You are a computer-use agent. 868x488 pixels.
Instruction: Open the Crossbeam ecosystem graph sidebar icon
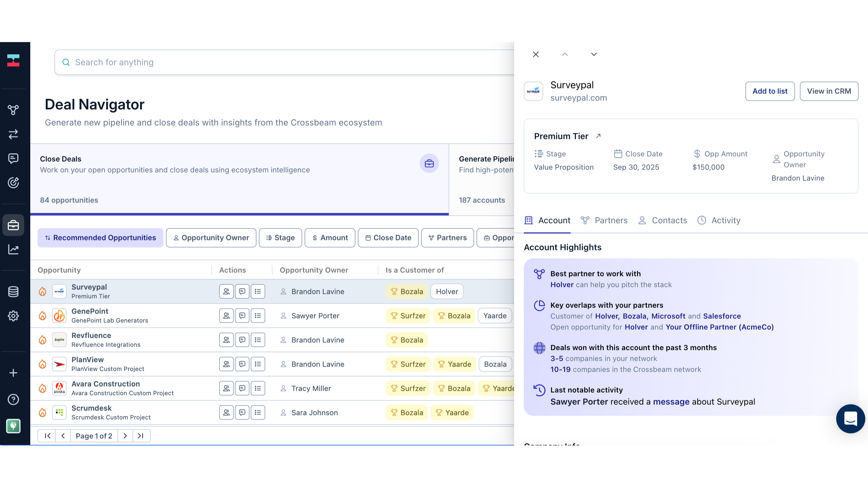13,110
